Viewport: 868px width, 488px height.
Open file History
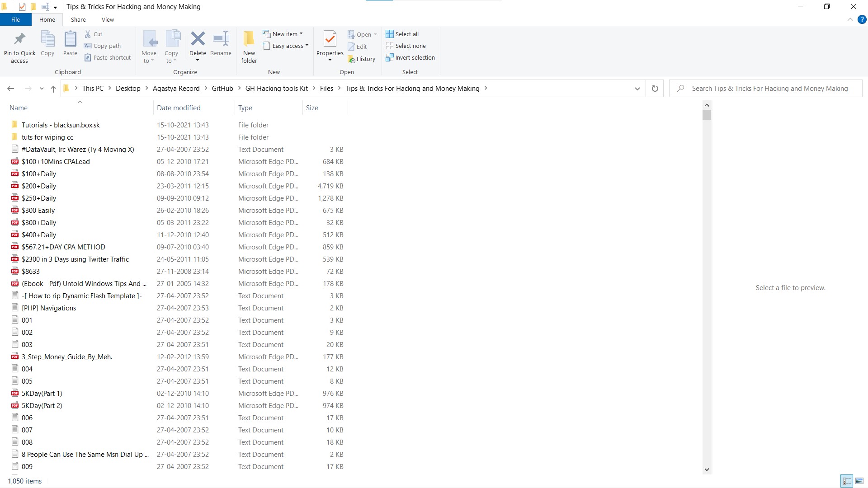[x=362, y=59]
